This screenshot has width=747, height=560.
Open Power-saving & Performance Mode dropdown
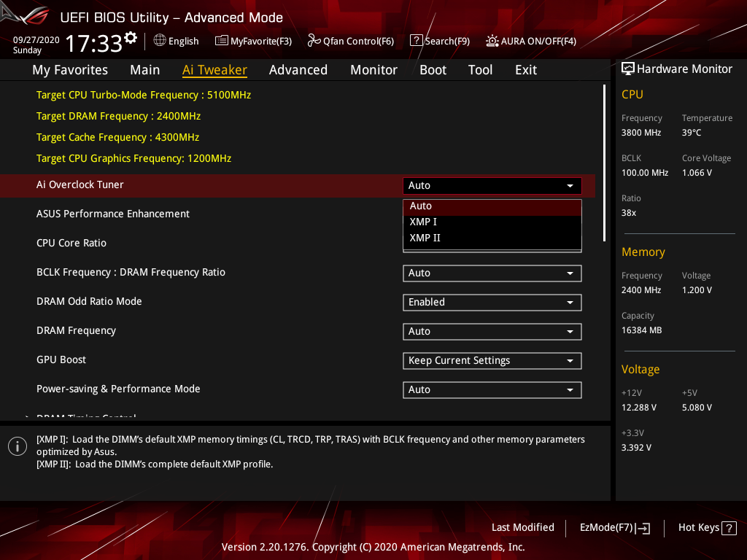pos(492,390)
